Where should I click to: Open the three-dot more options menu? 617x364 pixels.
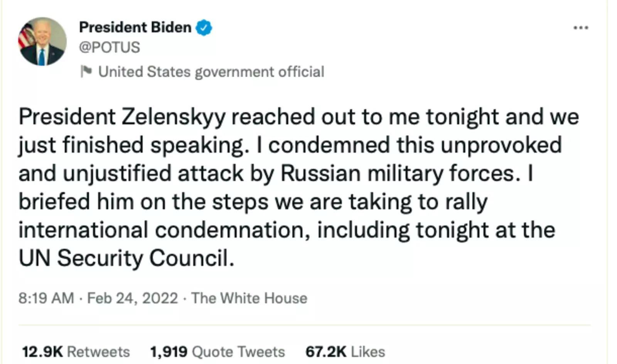tap(580, 28)
